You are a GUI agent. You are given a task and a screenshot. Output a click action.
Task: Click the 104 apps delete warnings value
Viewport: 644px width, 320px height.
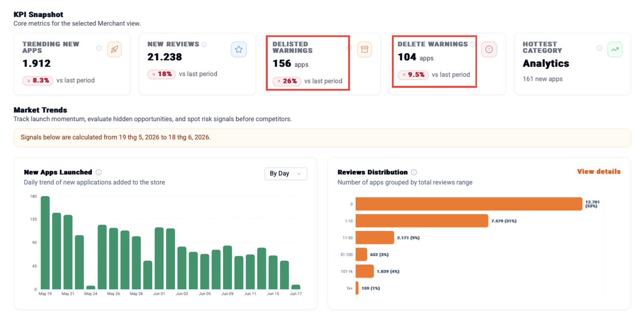(416, 57)
